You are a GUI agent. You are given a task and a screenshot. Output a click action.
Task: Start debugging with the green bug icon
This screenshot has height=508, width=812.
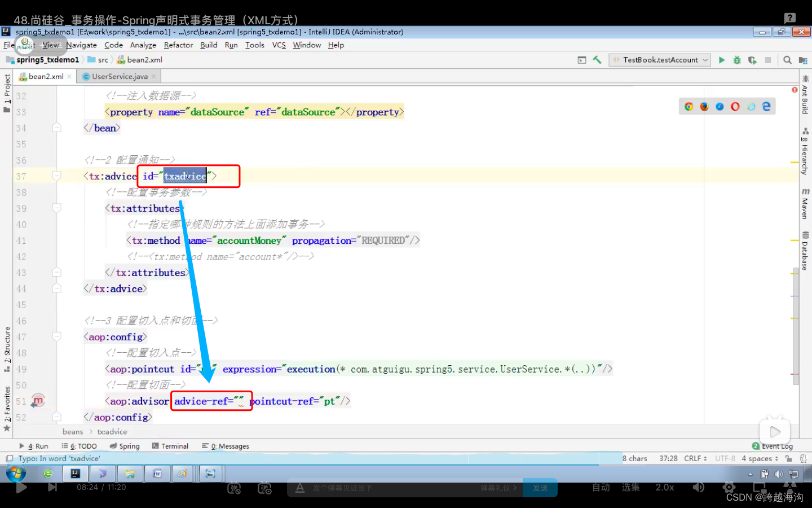tap(737, 60)
